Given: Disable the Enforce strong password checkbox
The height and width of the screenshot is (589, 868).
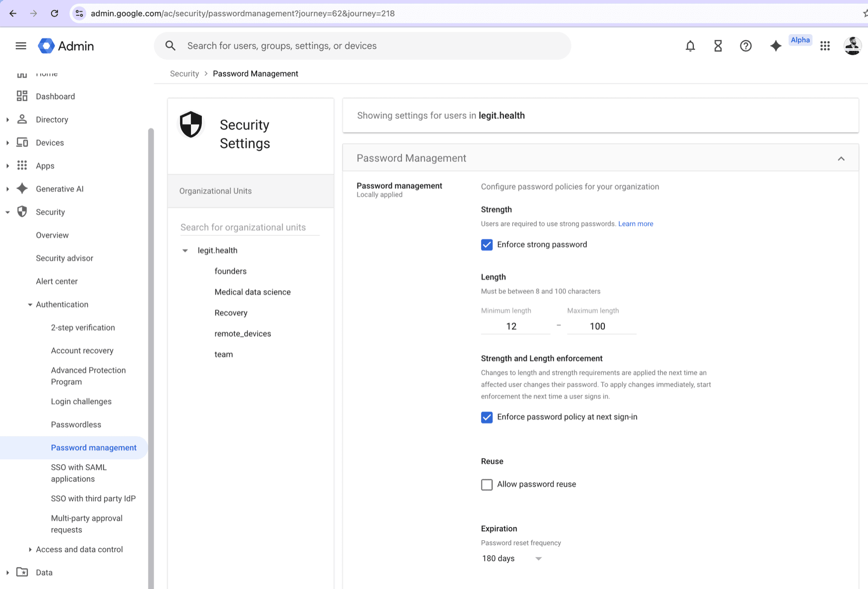Looking at the screenshot, I should [487, 245].
